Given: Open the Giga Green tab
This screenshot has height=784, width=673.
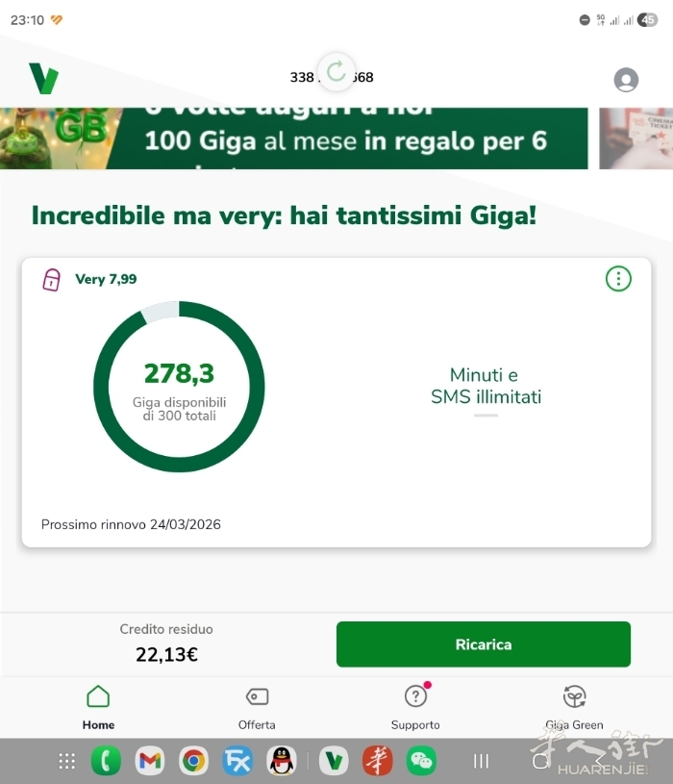Looking at the screenshot, I should 574,707.
